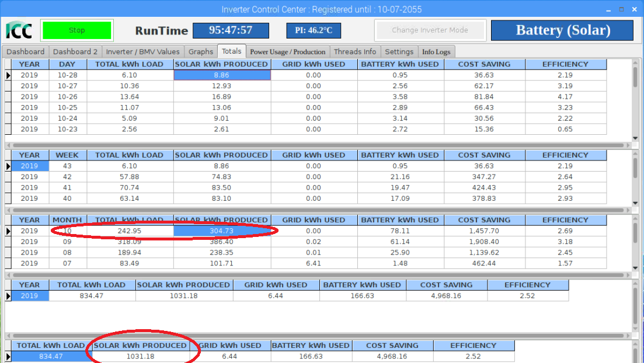Click the horizontal scrollbar under the monthly table
644x363 pixels.
[x=315, y=274]
